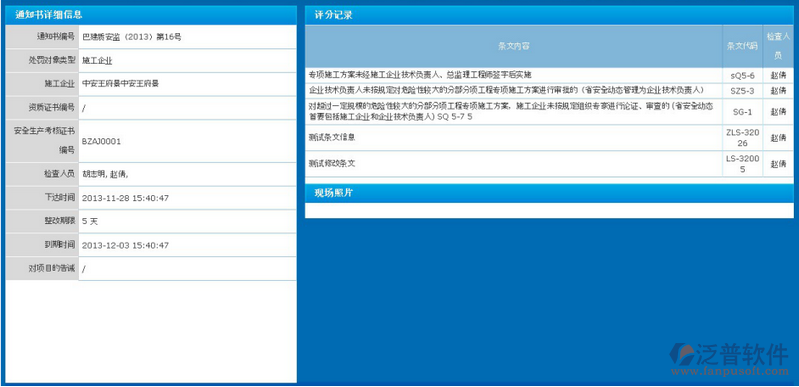Screen dimensions: 799x387
Task: Click the 条文内容 column header
Action: click(514, 46)
